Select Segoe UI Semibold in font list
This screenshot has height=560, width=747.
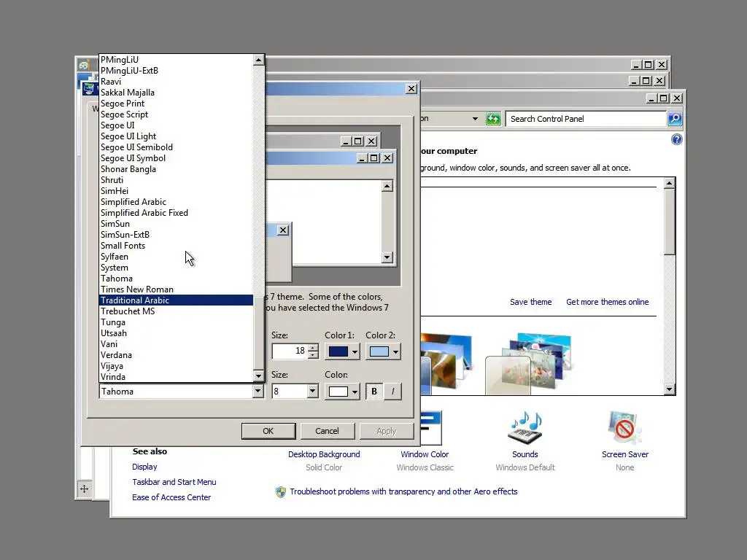177,147
